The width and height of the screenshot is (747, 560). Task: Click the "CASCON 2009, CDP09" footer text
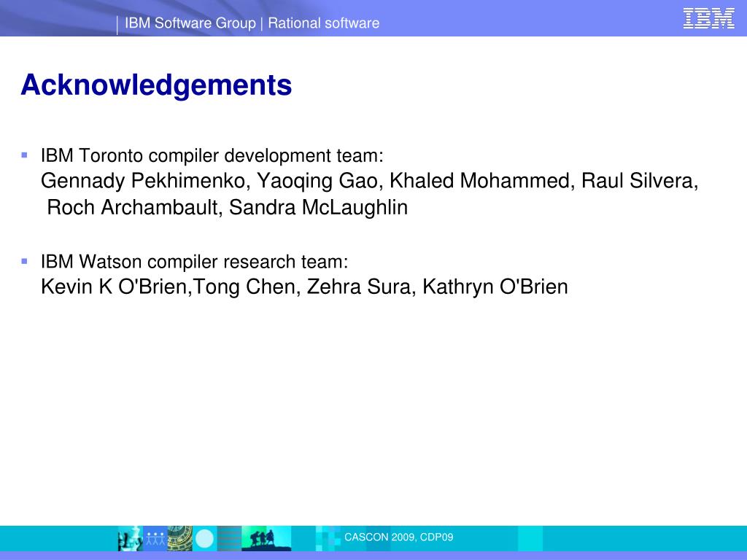399,537
